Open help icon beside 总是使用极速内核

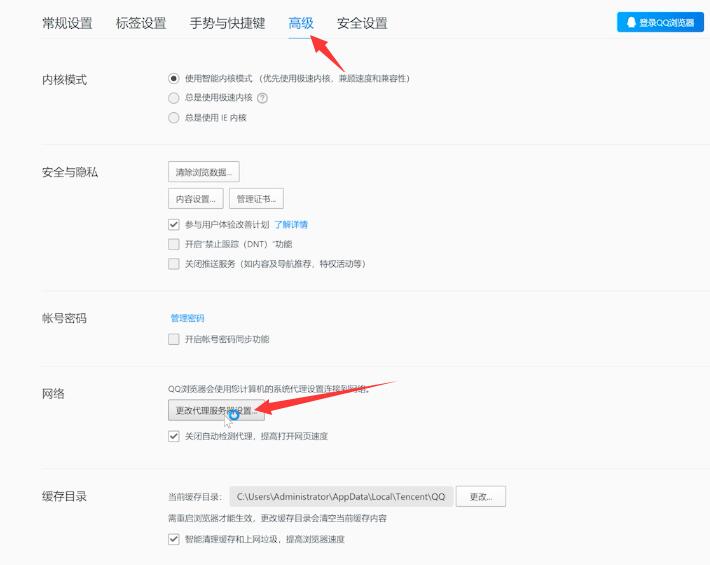click(x=262, y=98)
